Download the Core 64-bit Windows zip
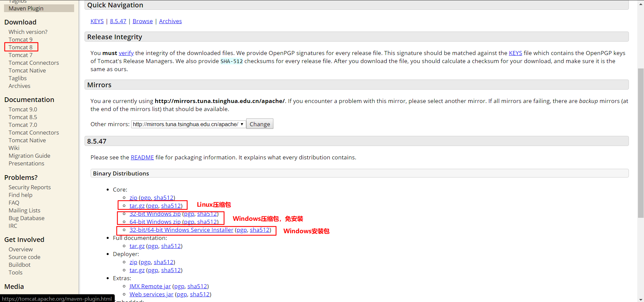Image resolution: width=644 pixels, height=302 pixels. tap(155, 222)
